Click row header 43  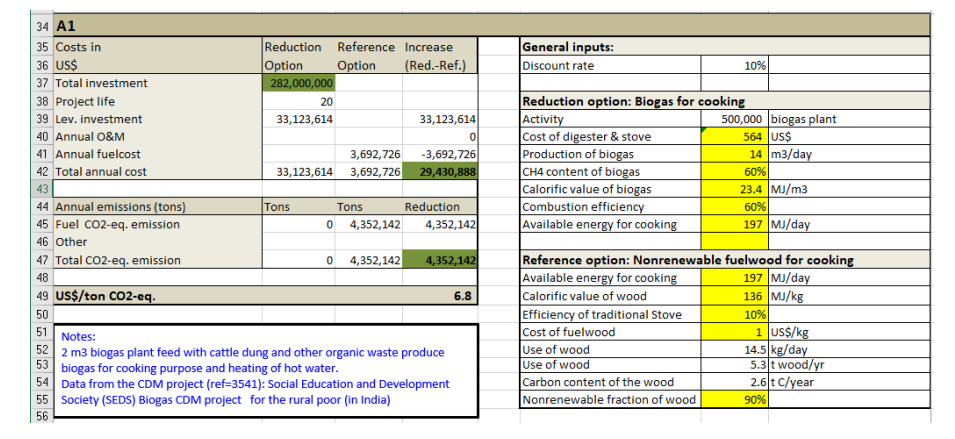[x=42, y=189]
